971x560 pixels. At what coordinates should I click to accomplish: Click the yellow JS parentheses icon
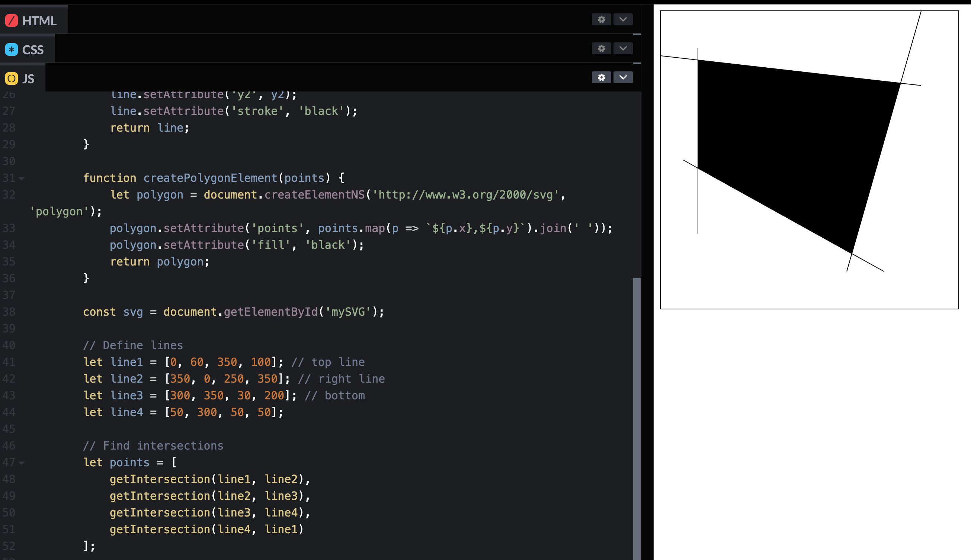pyautogui.click(x=12, y=78)
